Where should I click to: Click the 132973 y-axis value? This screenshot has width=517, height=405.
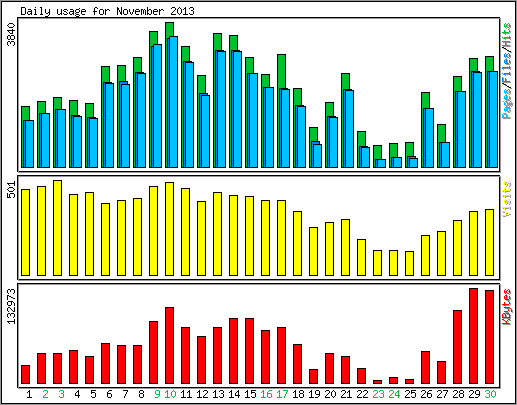(x=12, y=306)
